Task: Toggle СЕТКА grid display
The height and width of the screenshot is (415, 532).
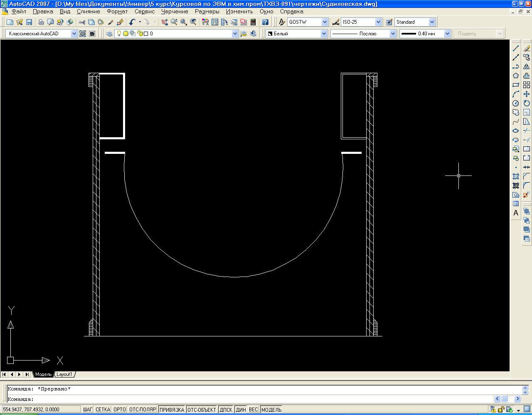Action: [x=103, y=410]
